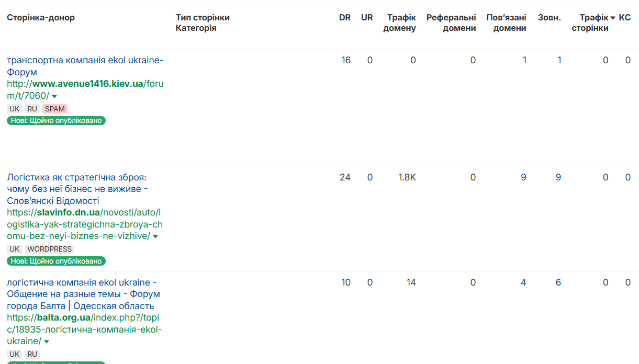Expand the avenue1416.kiev.ua URL dropdown arrow

54,96
